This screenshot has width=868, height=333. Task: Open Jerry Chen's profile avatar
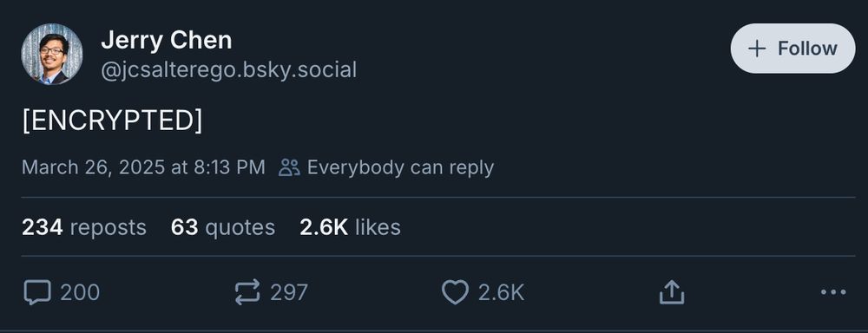point(52,54)
